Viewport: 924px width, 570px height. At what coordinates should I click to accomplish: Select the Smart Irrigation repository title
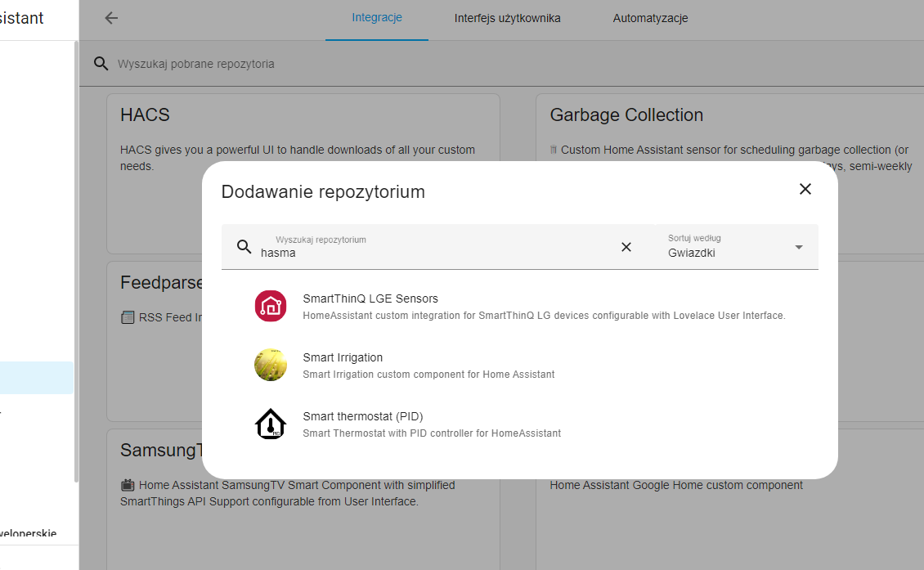(343, 358)
